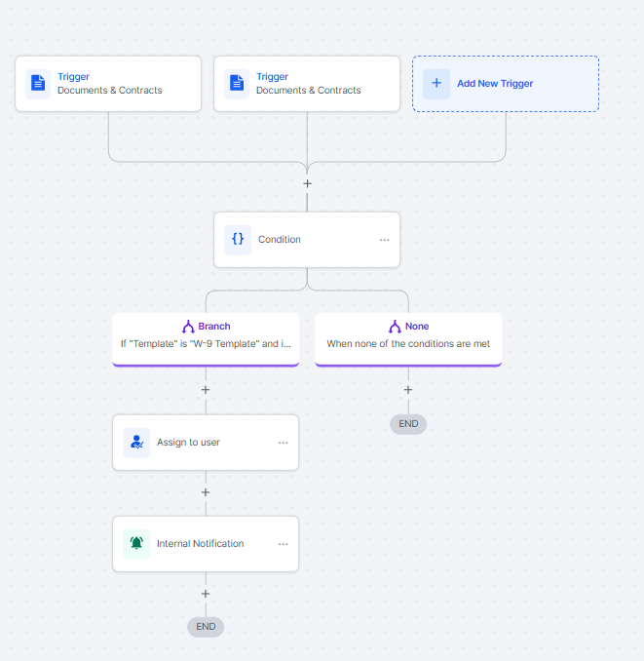
Task: Select the Condition node card
Action: [307, 240]
